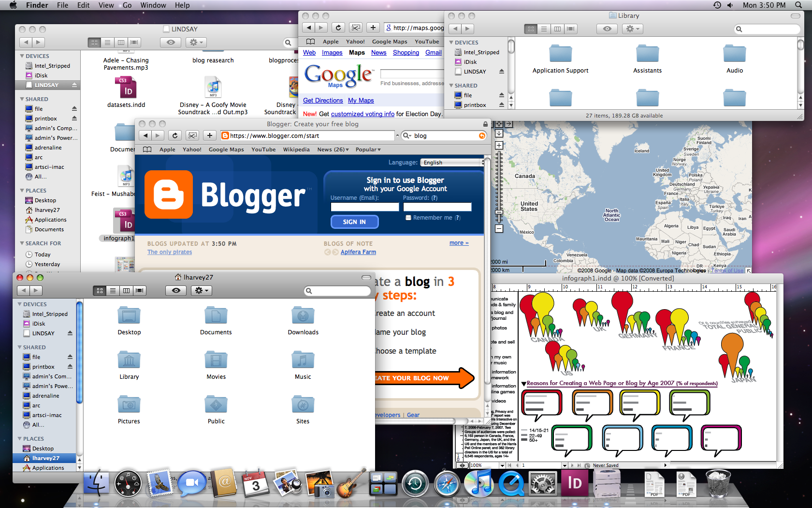The image size is (812, 508).
Task: Open bookmarks in Blogger Safari window
Action: 147,149
